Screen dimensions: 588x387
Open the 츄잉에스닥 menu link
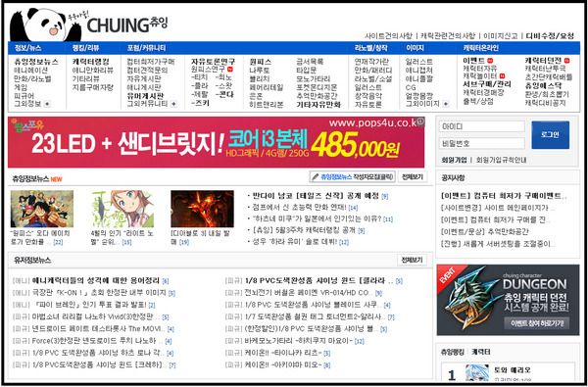click(543, 85)
